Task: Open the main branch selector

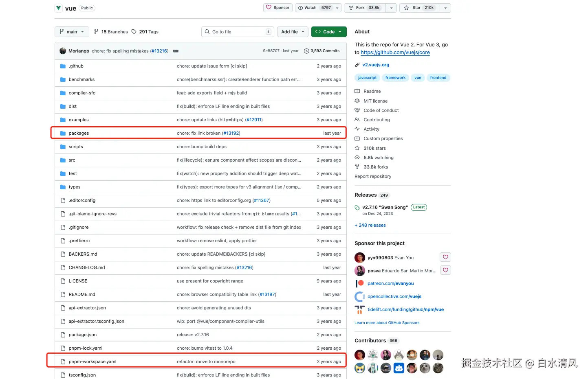Action: tap(72, 32)
